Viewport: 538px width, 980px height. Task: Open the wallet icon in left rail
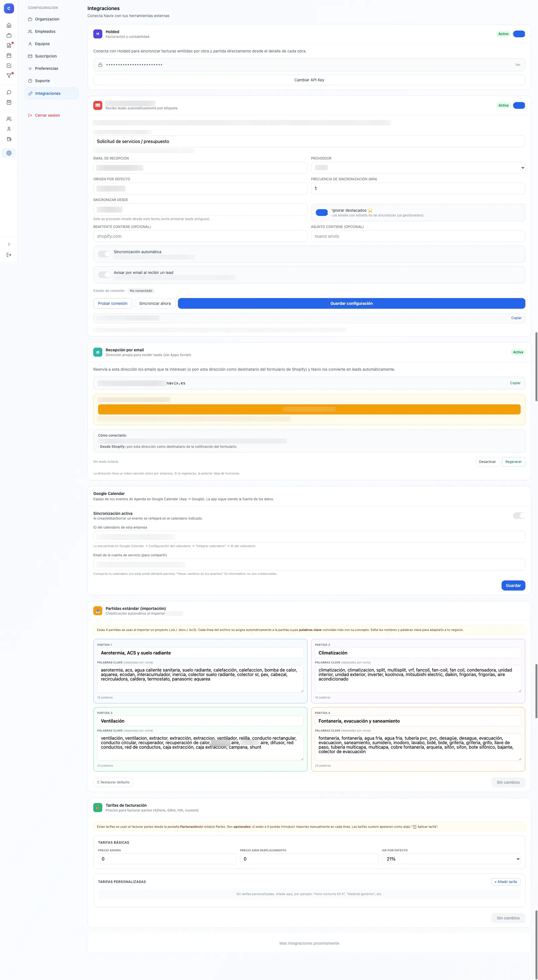click(9, 139)
